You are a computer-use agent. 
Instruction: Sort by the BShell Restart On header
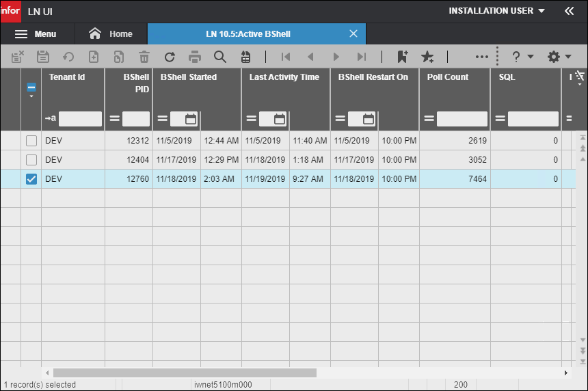[373, 77]
